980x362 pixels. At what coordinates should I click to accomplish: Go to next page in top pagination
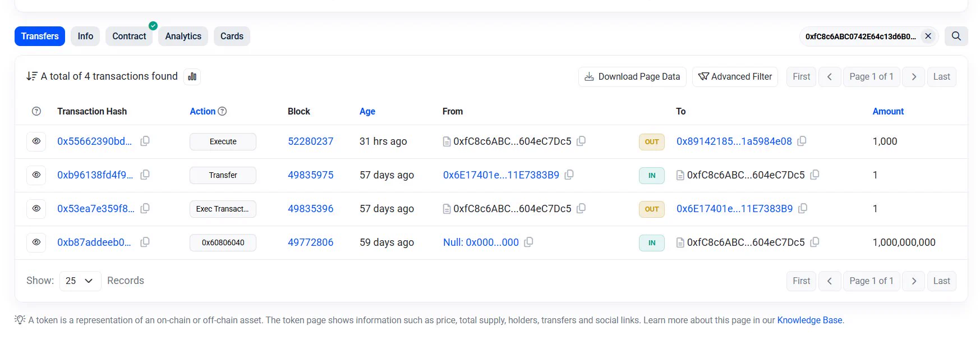[914, 76]
